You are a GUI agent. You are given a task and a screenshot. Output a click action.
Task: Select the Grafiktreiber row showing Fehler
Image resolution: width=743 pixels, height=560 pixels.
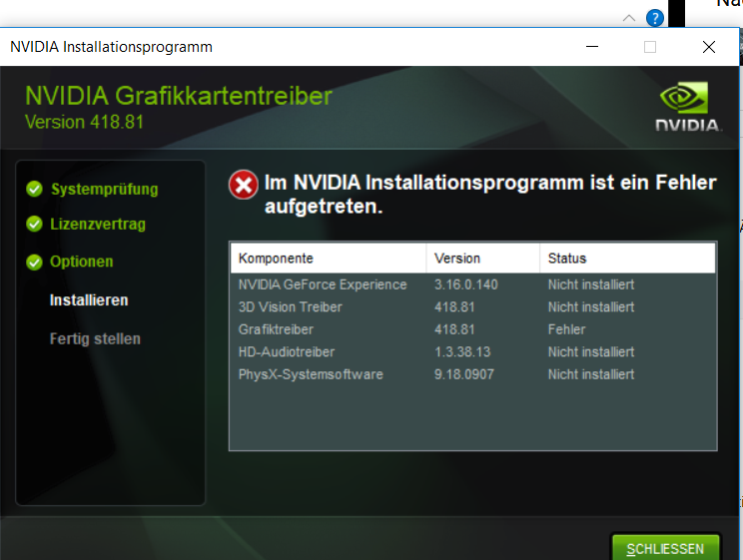click(x=276, y=329)
